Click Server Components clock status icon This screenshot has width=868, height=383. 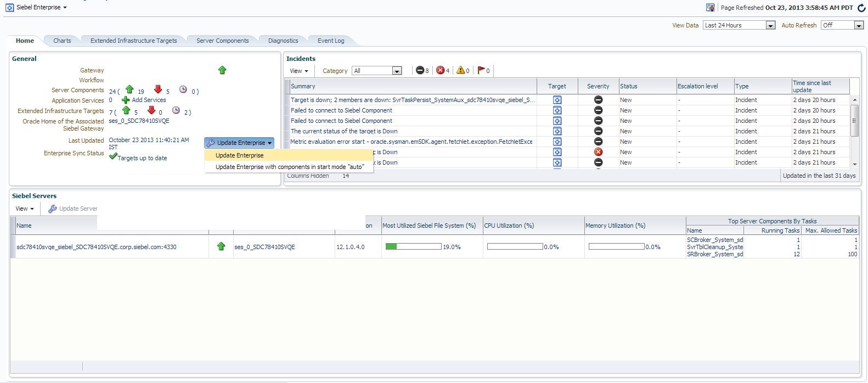[183, 89]
